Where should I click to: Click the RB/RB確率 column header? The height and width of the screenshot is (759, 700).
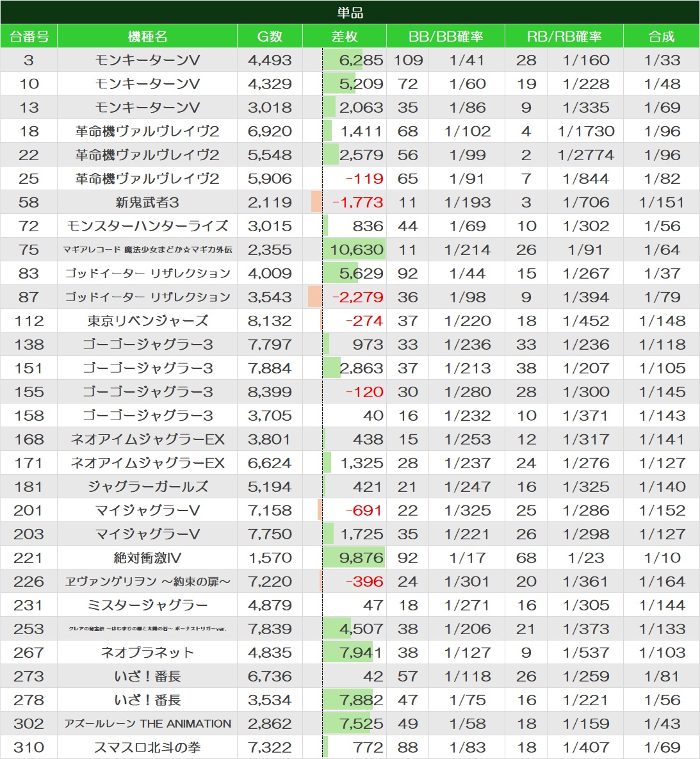(x=564, y=37)
